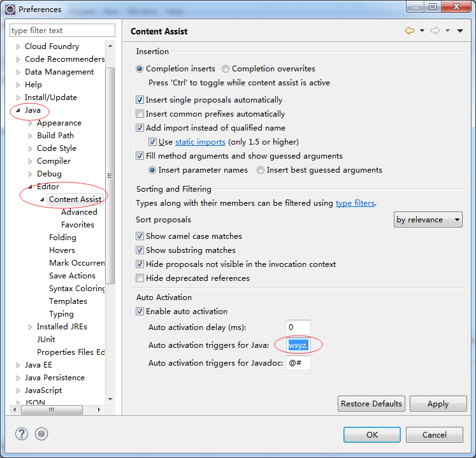Select the JUnit preference page

click(x=46, y=340)
